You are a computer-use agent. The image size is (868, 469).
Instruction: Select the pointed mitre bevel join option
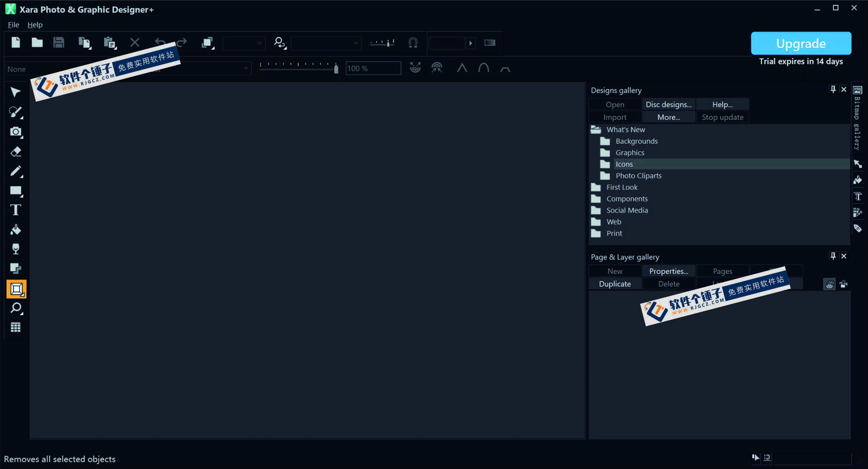(462, 68)
